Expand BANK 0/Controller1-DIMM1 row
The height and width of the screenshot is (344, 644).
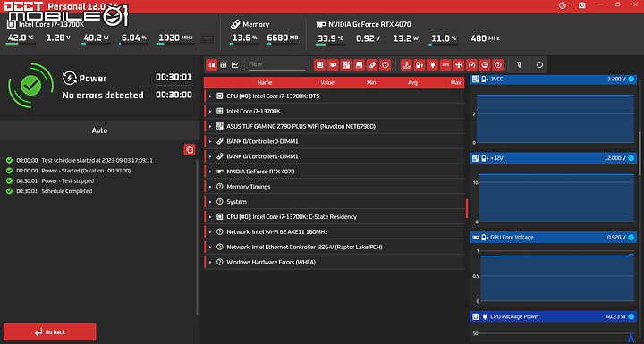tap(210, 156)
